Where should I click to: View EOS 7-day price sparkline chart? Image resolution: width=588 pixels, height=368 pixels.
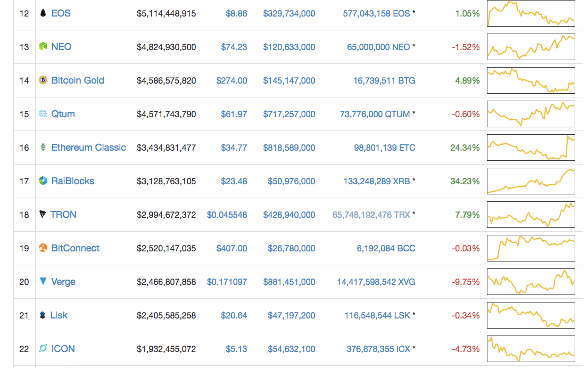pyautogui.click(x=531, y=13)
